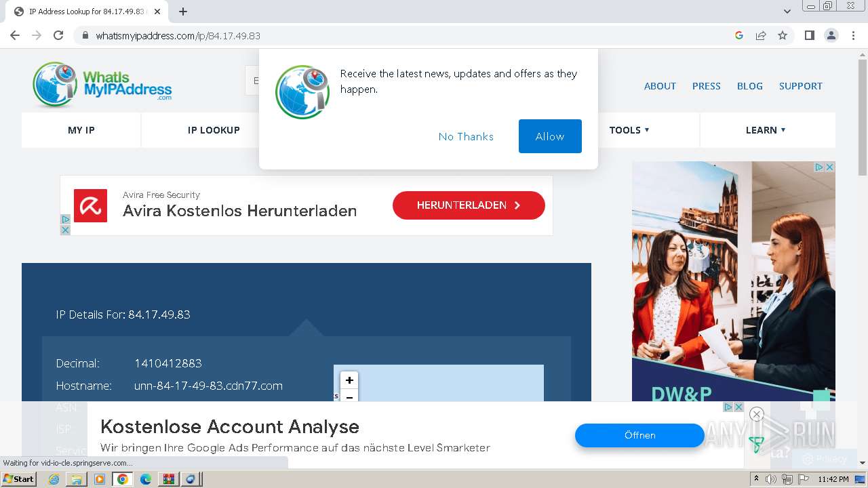
Task: Zoom out on the map
Action: click(349, 396)
